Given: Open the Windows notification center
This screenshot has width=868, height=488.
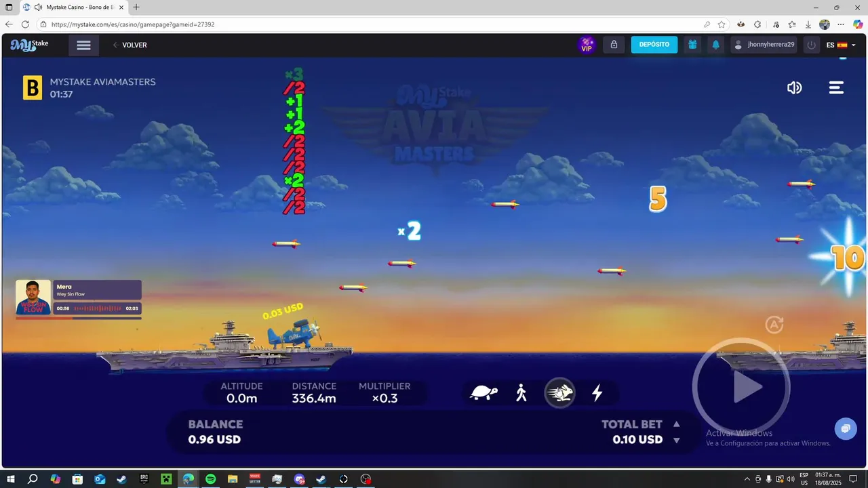Looking at the screenshot, I should [x=854, y=479].
